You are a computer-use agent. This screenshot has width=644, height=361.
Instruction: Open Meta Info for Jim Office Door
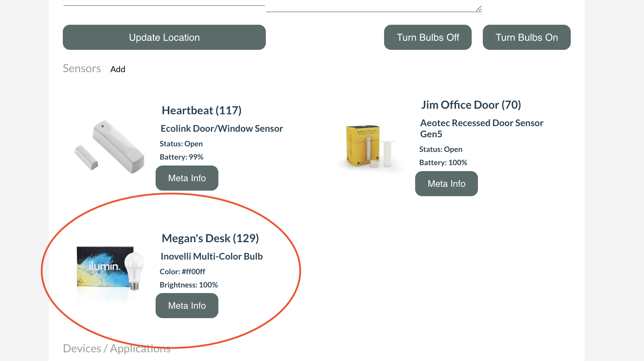[446, 184]
